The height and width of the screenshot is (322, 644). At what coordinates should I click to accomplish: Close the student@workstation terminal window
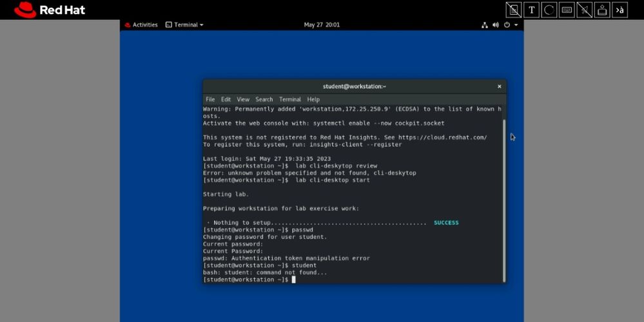[x=499, y=86]
